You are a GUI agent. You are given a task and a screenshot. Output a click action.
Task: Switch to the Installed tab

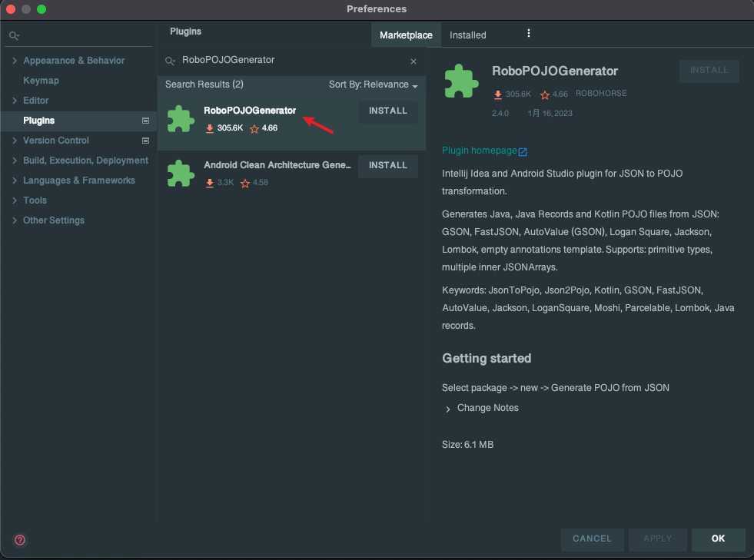(x=467, y=35)
